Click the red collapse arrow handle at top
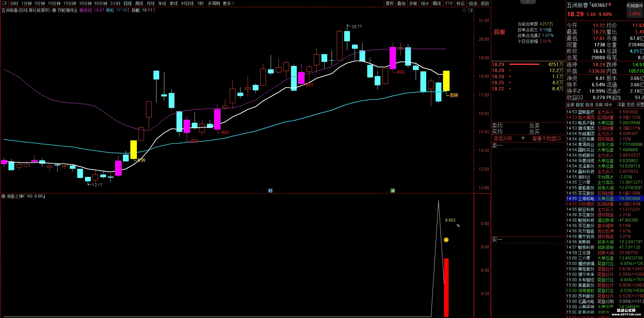 point(528,2)
